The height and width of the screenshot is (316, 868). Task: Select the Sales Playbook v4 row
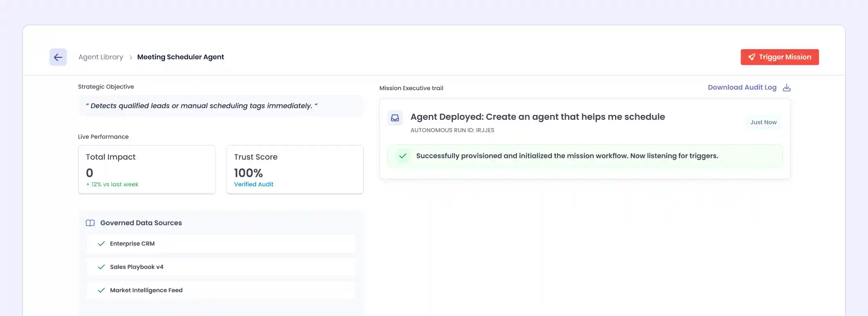(x=221, y=267)
